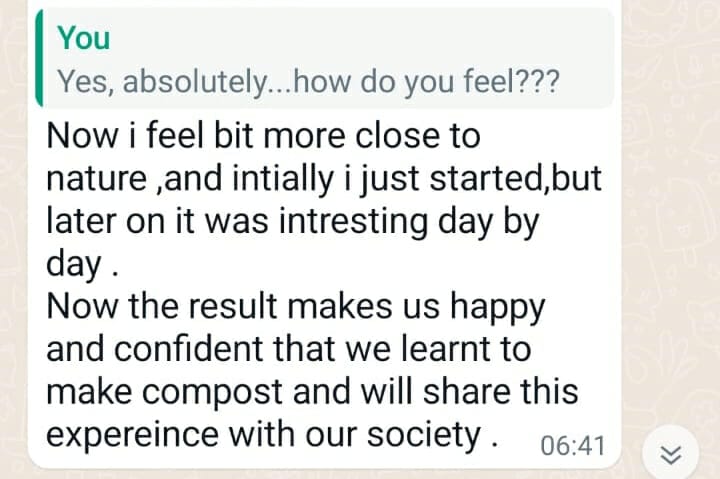Tap the 06:41 message timestamp

pyautogui.click(x=572, y=446)
